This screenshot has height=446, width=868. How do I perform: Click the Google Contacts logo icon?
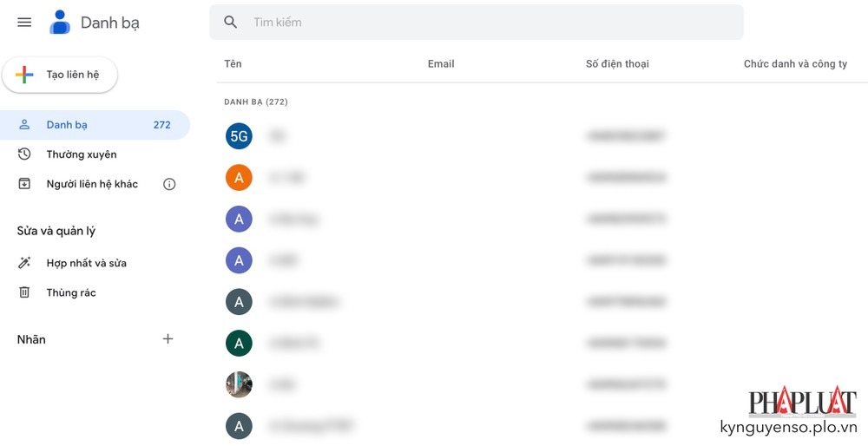(60, 23)
